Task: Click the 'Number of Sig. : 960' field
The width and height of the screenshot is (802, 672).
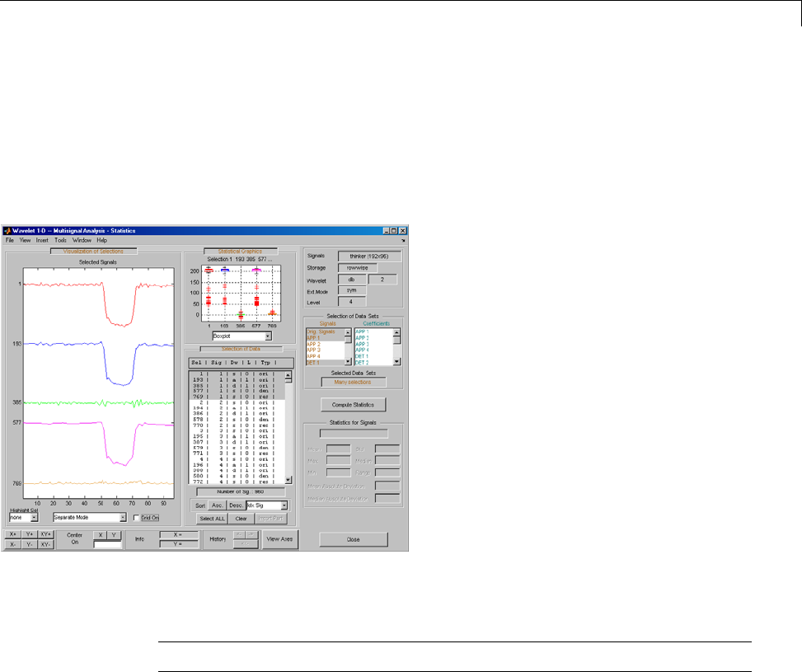Action: (241, 492)
